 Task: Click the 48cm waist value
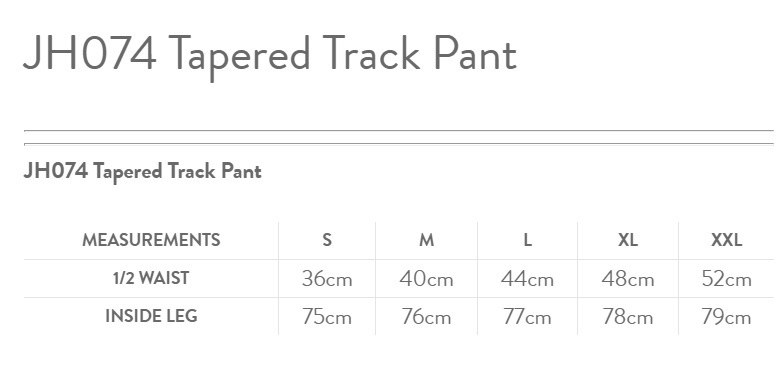click(628, 279)
